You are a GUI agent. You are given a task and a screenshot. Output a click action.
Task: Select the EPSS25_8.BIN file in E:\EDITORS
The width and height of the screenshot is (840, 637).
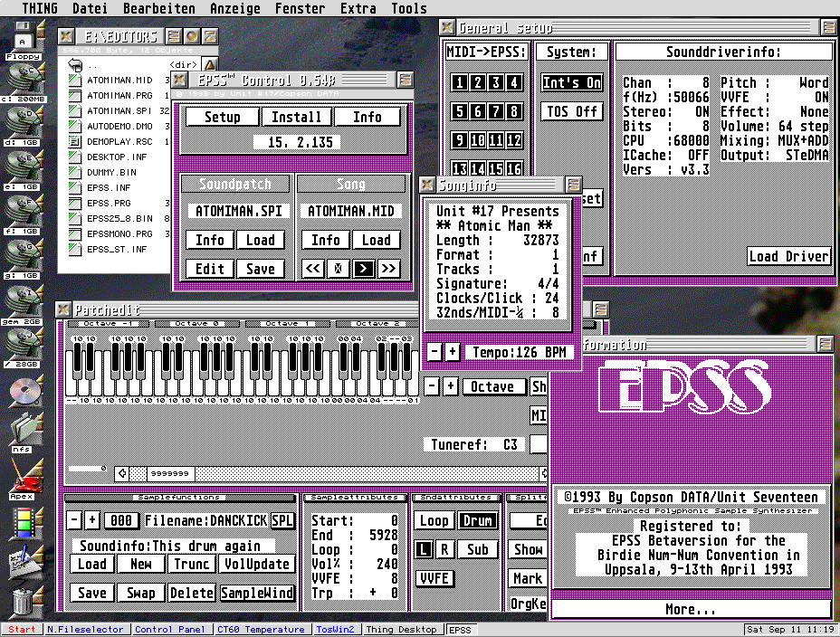pyautogui.click(x=119, y=218)
